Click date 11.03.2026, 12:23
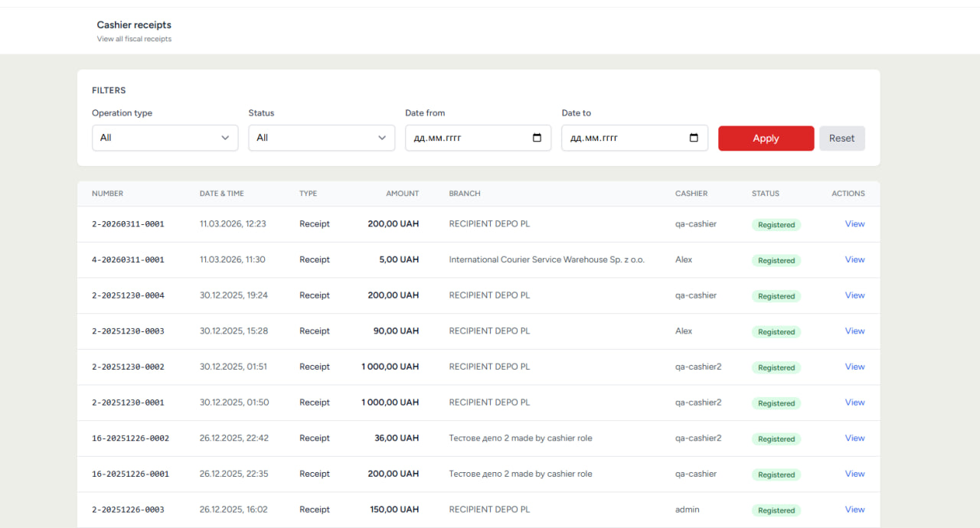The height and width of the screenshot is (528, 980). click(233, 224)
